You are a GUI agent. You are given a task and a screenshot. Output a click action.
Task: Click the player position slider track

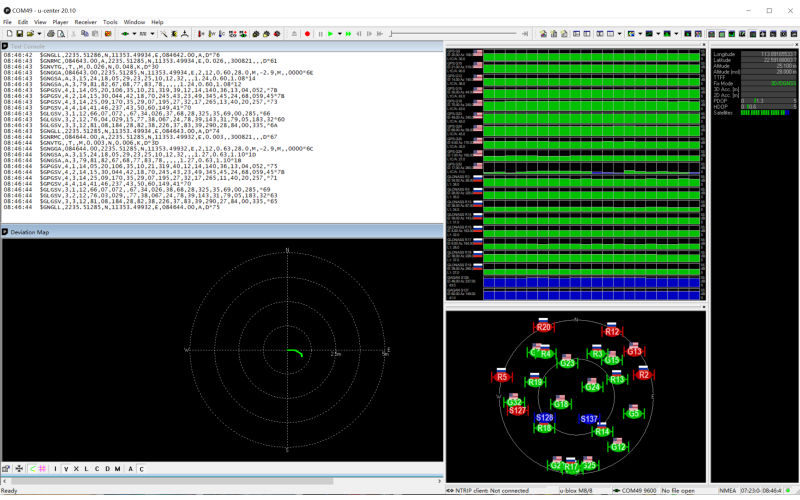[454, 34]
